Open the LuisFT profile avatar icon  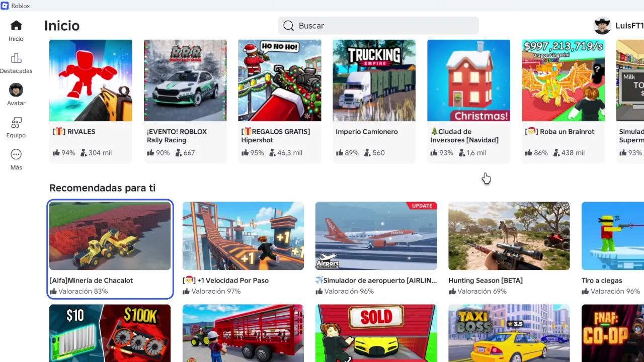[x=602, y=26]
